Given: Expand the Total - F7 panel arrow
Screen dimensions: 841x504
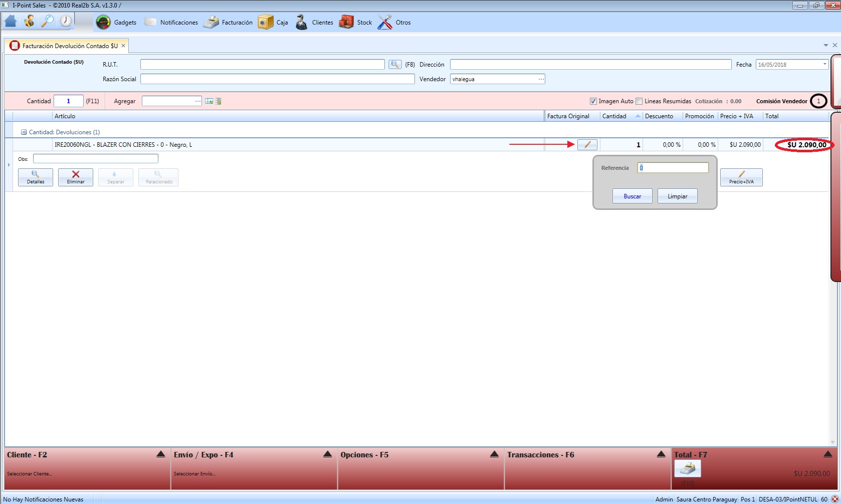Looking at the screenshot, I should tap(828, 454).
